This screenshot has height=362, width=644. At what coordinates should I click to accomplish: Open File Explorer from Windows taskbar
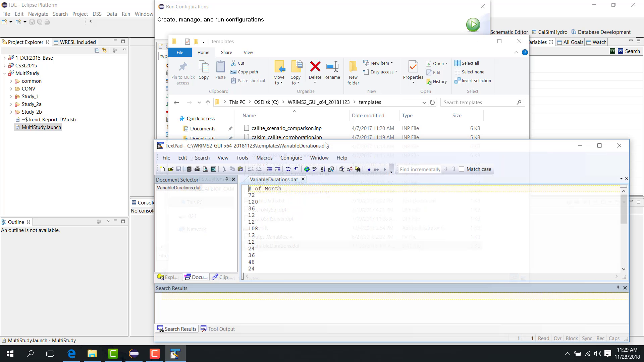tap(92, 354)
